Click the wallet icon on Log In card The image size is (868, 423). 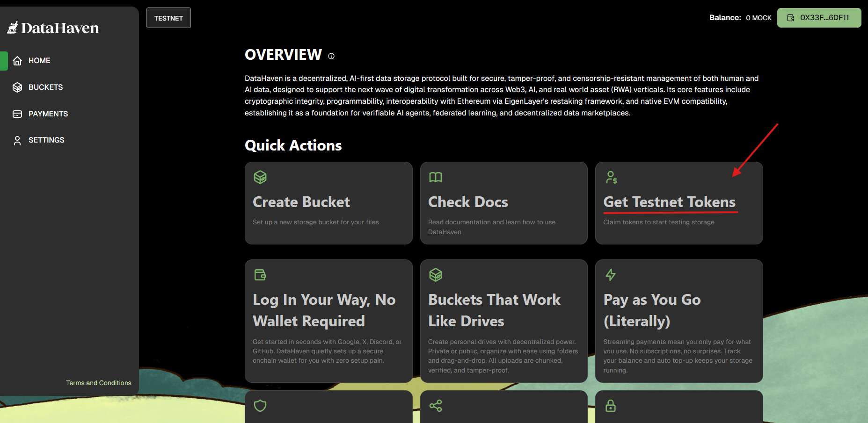(260, 275)
